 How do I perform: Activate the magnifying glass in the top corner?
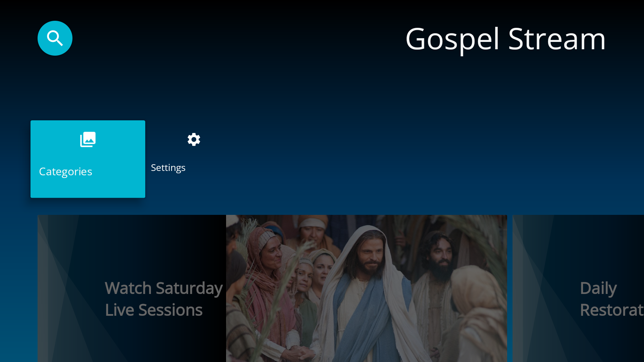coord(55,38)
